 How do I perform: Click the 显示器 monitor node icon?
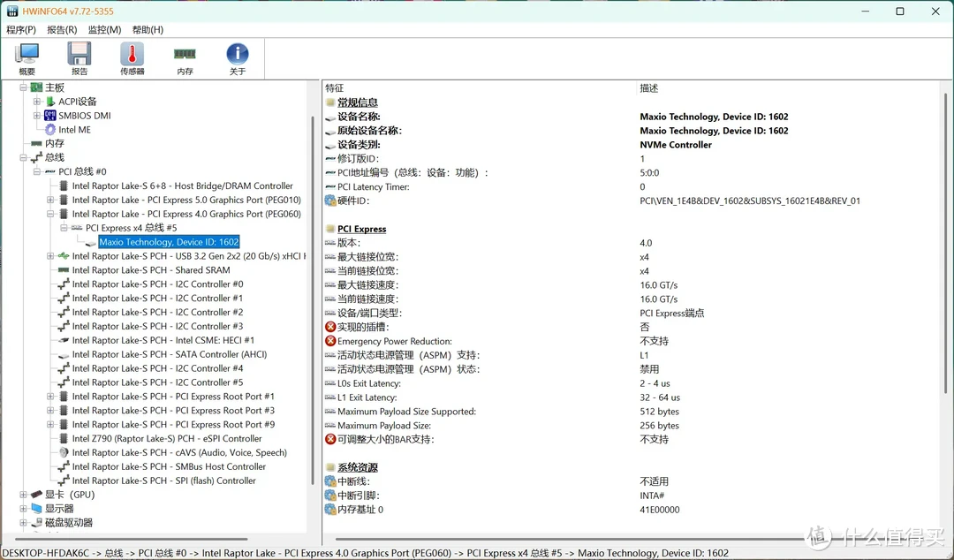[x=36, y=508]
